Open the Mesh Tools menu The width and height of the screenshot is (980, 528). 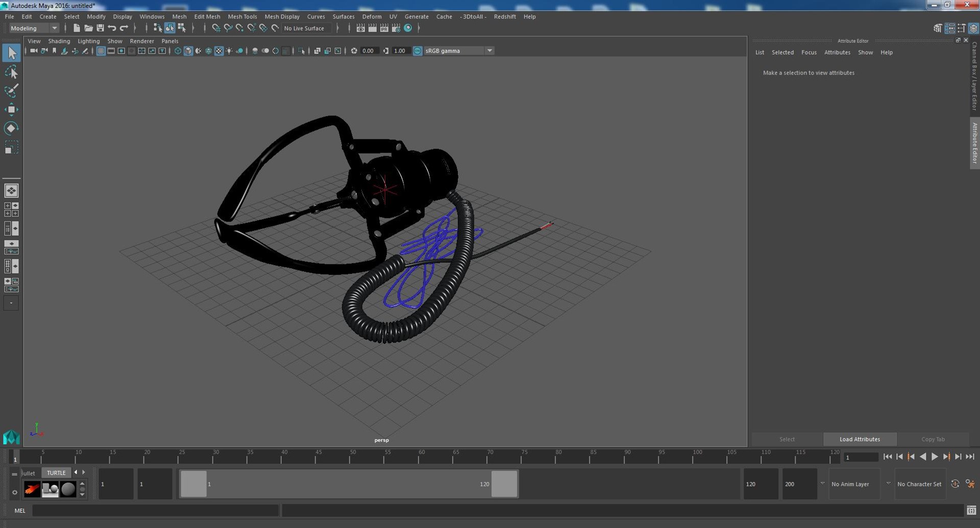[242, 16]
